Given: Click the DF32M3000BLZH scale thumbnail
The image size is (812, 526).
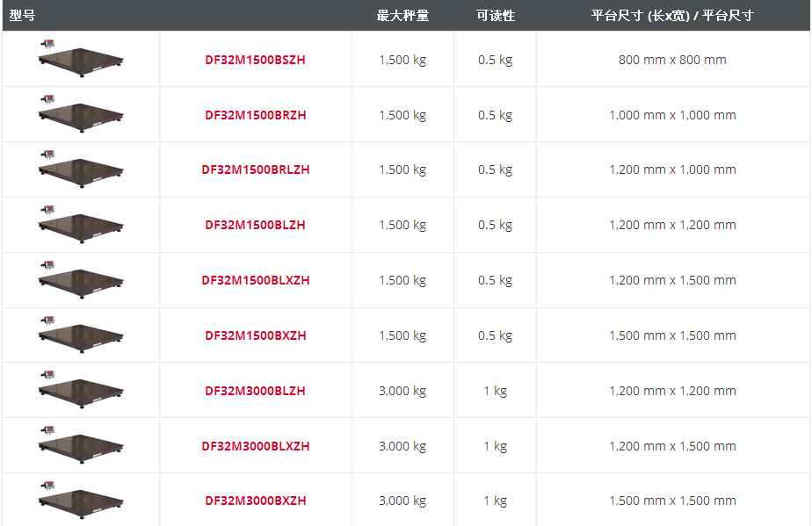Looking at the screenshot, I should point(79,390).
